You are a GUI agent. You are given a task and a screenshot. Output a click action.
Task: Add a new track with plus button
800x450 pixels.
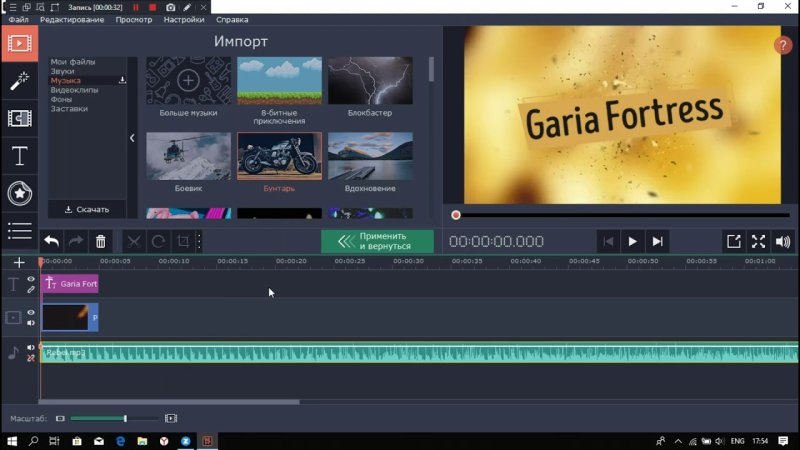[19, 262]
